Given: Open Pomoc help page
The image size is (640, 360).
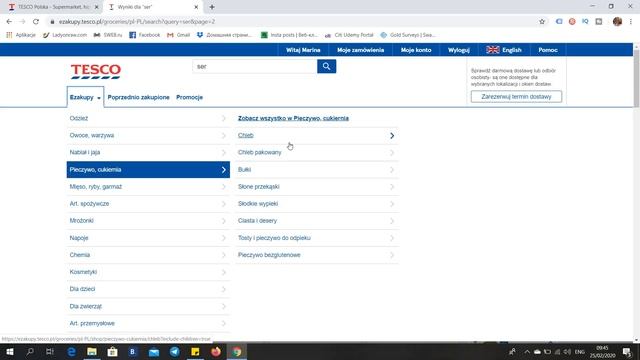Looking at the screenshot, I should click(548, 50).
